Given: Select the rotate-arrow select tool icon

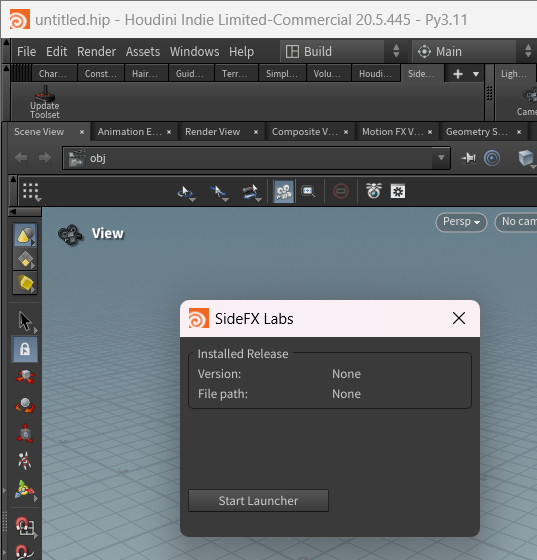Looking at the screenshot, I should [x=185, y=192].
